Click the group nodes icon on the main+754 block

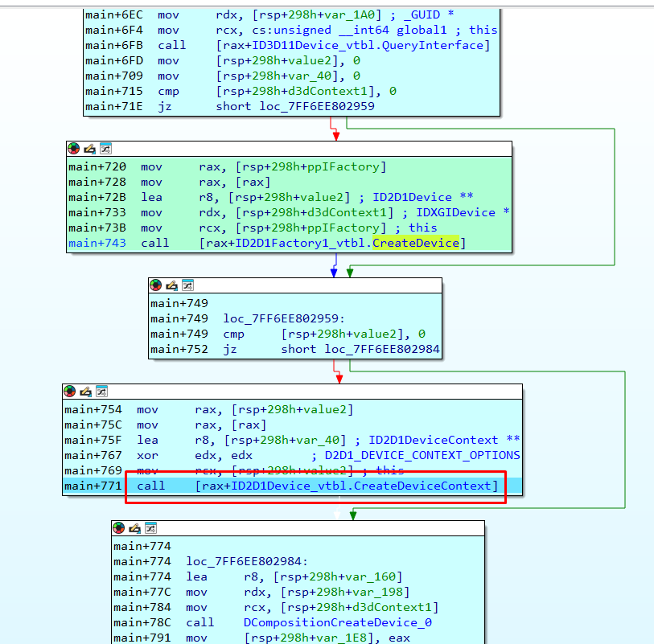(102, 392)
